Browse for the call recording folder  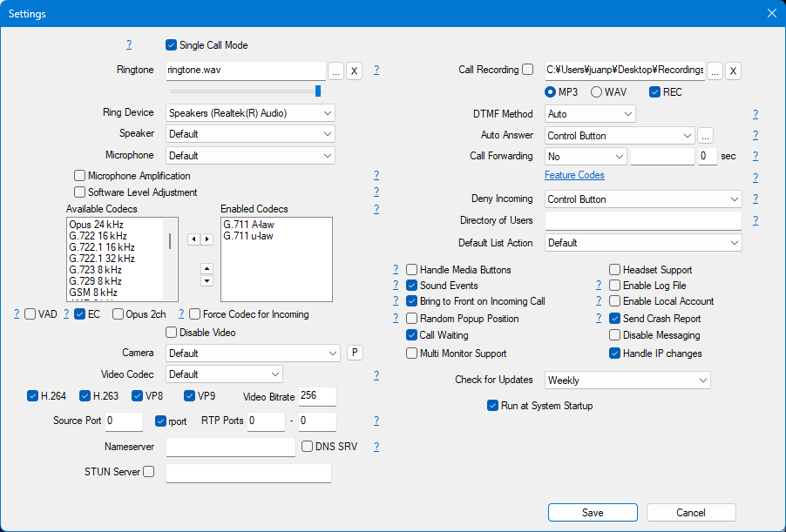[x=715, y=71]
